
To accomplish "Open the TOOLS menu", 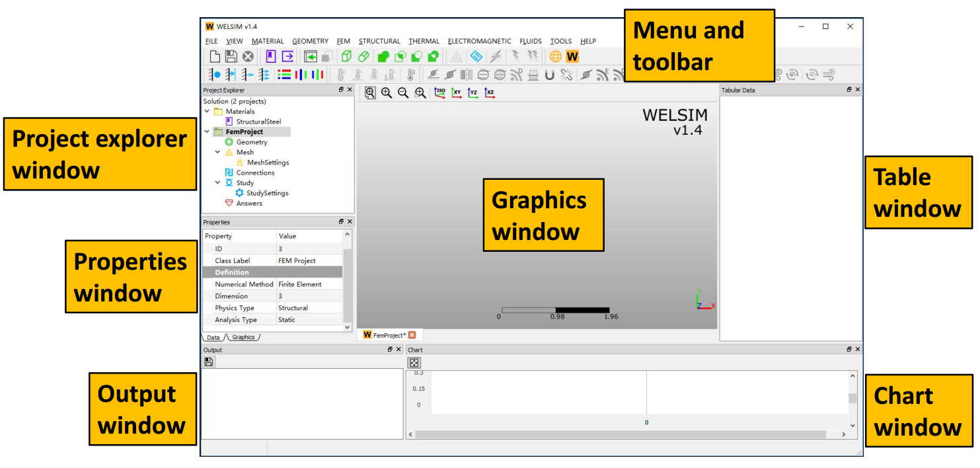I will tap(561, 41).
